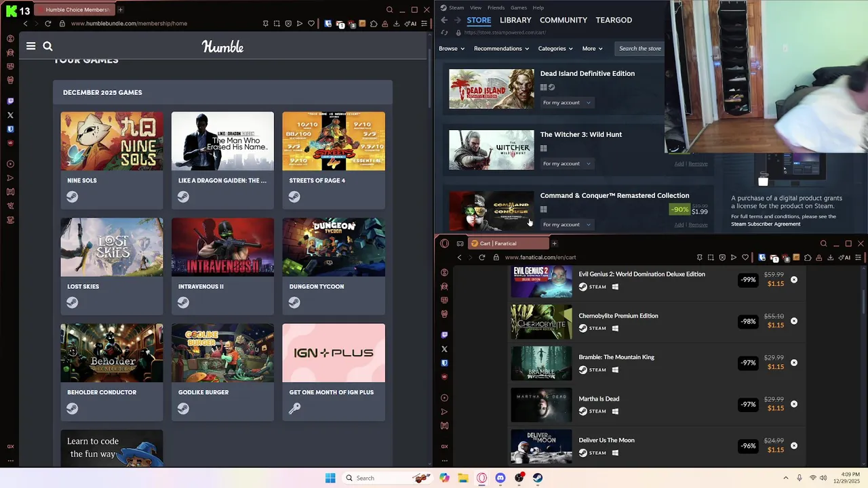
Task: Switch to Steam STORE tab
Action: (x=479, y=20)
